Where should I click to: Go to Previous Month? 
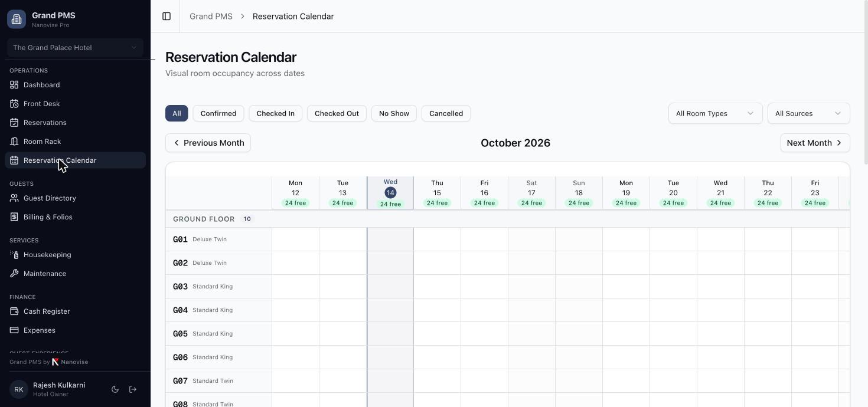pyautogui.click(x=208, y=143)
